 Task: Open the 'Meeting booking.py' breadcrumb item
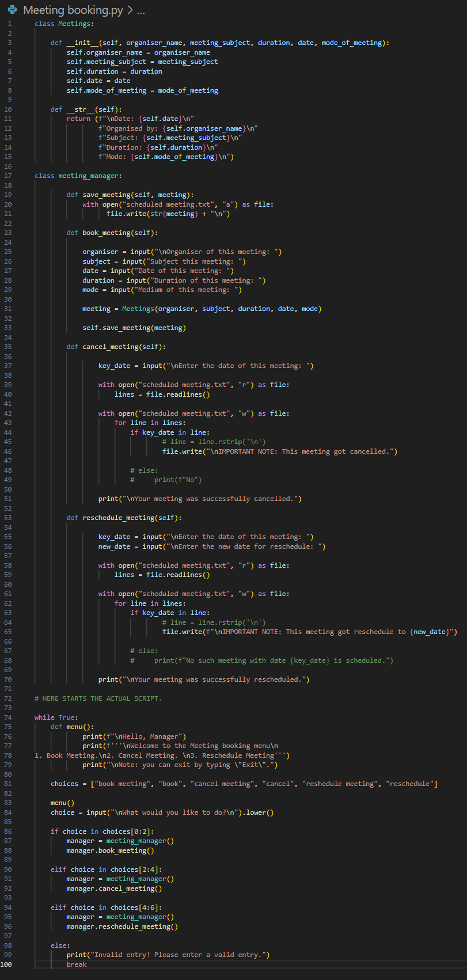click(x=73, y=10)
